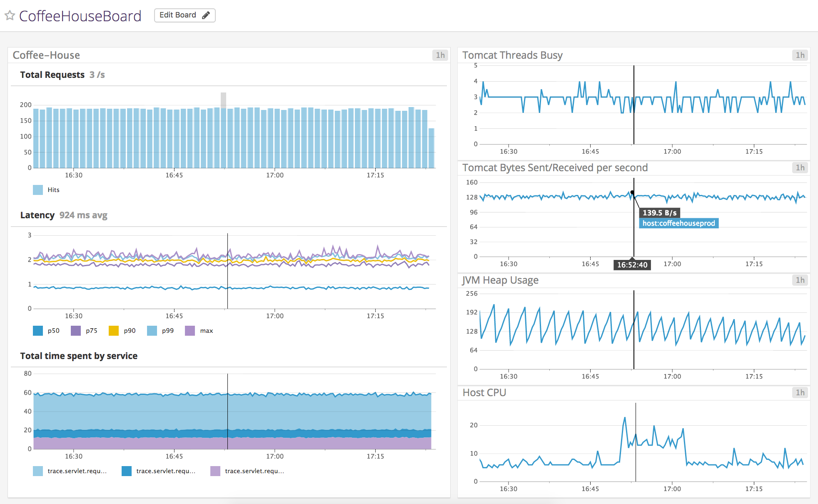Click the JVM Heap Usage panel title

pyautogui.click(x=500, y=280)
